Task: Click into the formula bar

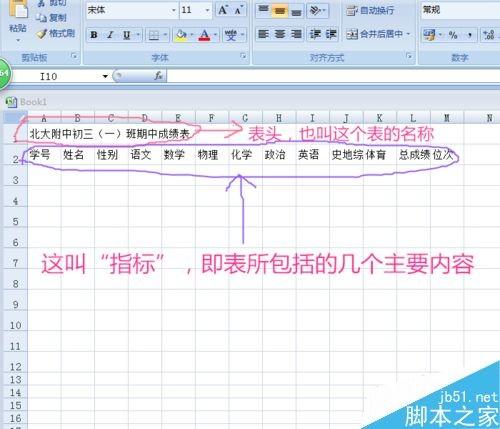Action: pos(333,76)
